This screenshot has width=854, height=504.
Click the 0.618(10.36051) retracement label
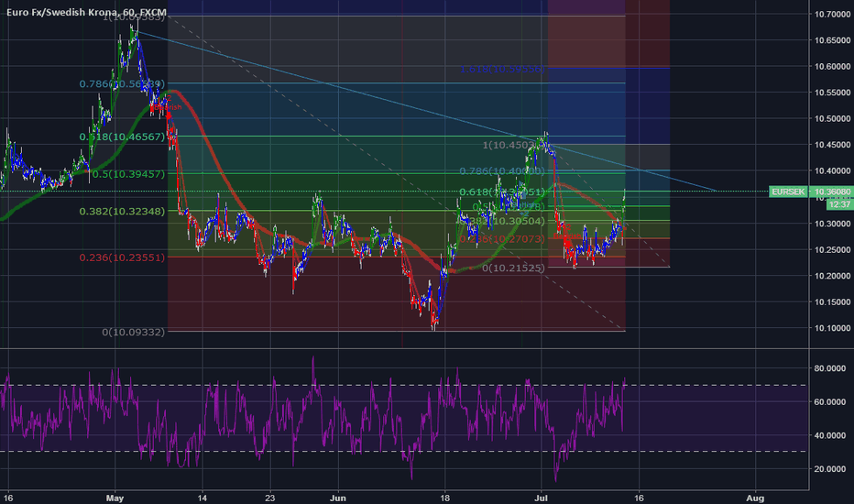[x=501, y=192]
